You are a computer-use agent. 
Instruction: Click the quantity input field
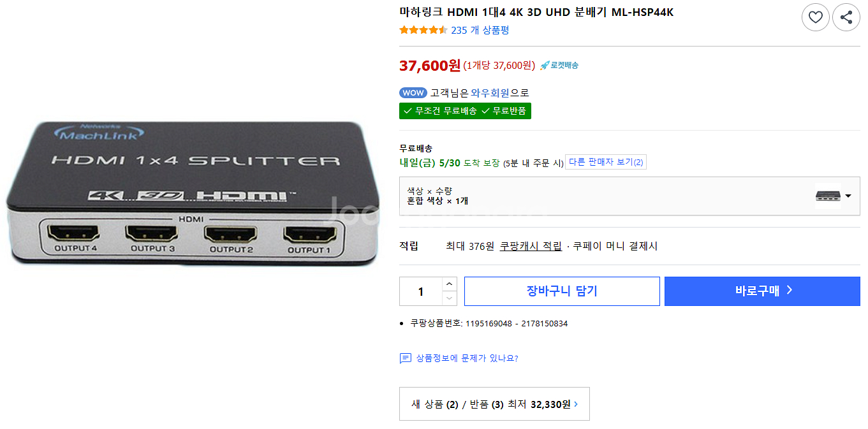point(421,291)
